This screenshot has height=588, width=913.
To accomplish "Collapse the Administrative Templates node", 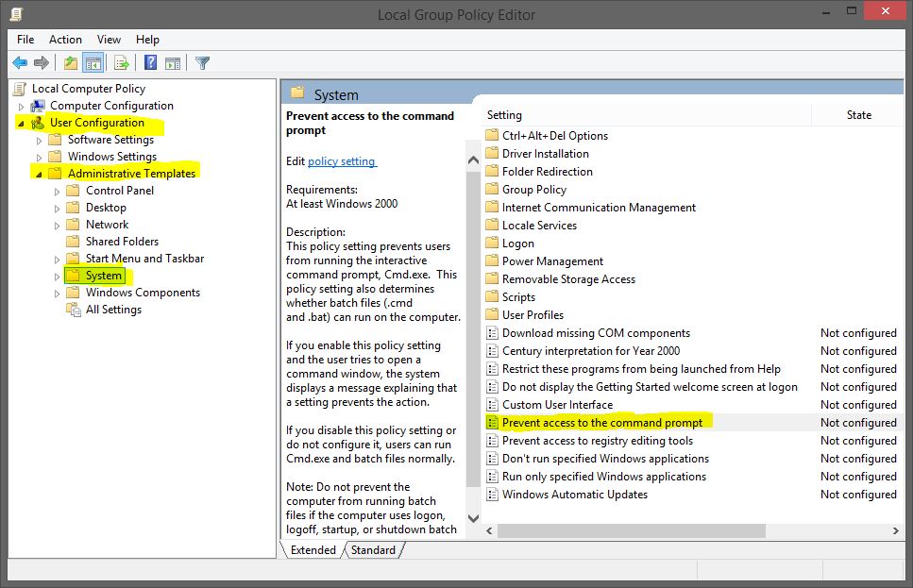I will (x=39, y=174).
